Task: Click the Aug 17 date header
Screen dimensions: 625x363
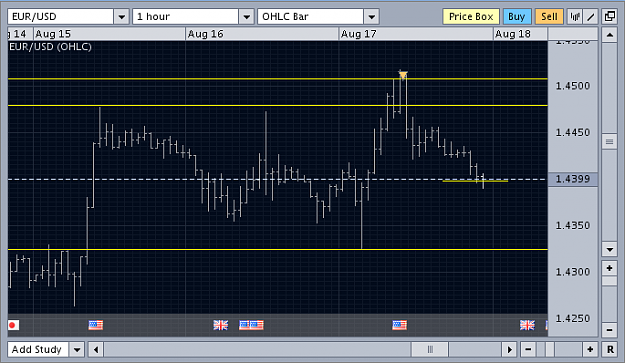Action: point(358,34)
